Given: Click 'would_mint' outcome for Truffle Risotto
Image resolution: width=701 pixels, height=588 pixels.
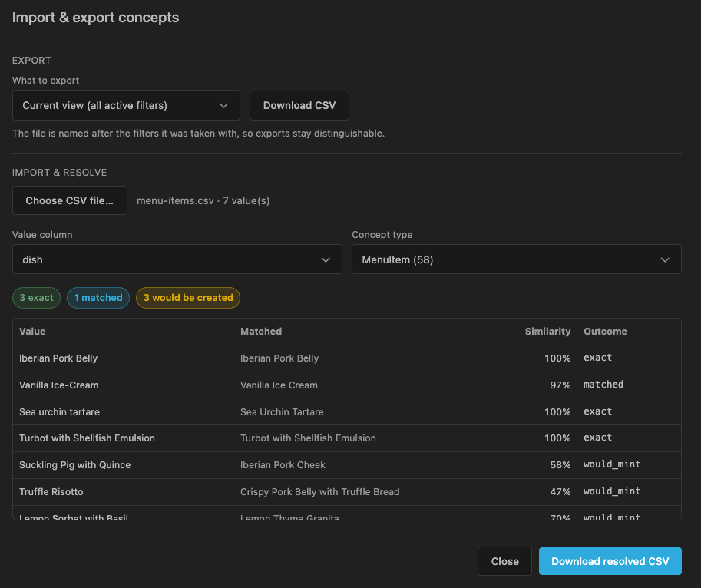Looking at the screenshot, I should pyautogui.click(x=612, y=491).
